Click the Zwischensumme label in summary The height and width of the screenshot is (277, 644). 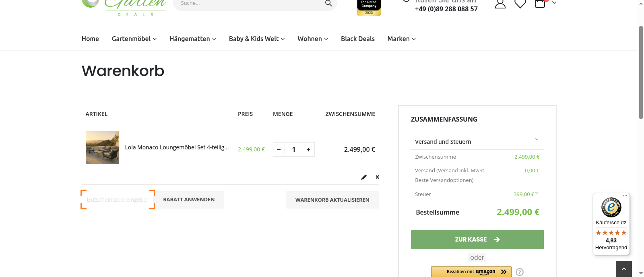coord(436,157)
